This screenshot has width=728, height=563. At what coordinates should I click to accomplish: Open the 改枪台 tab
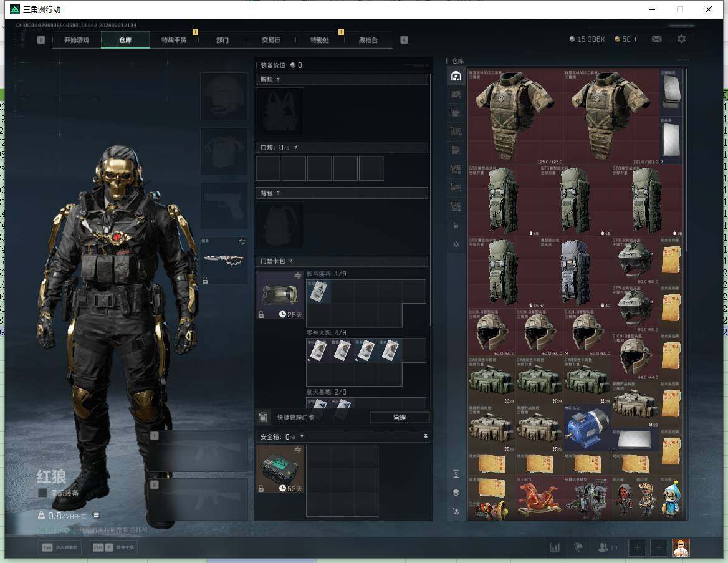point(368,40)
